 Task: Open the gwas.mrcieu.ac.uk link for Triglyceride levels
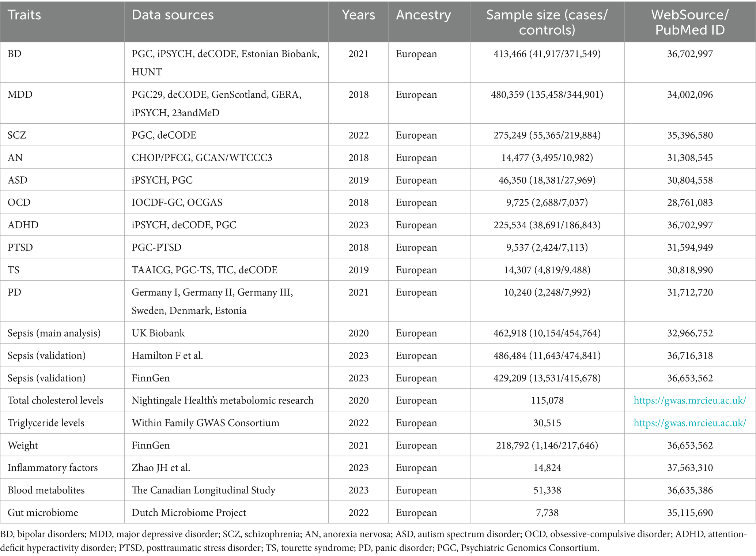689,423
